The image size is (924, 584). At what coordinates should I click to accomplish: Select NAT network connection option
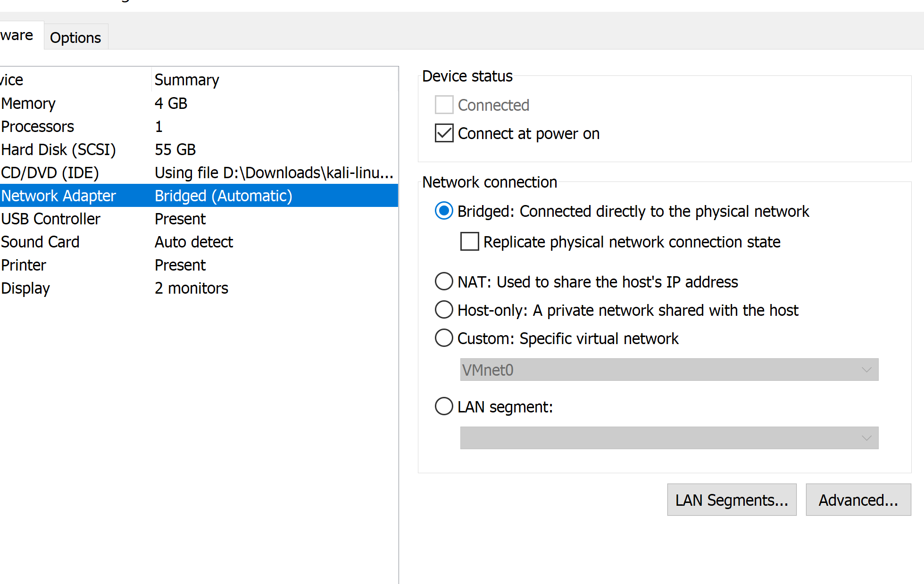444,281
